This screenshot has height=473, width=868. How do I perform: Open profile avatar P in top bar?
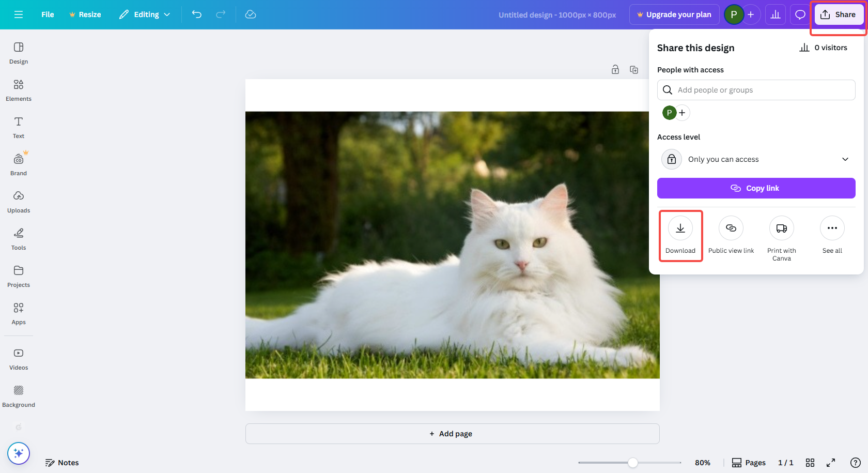click(x=734, y=14)
